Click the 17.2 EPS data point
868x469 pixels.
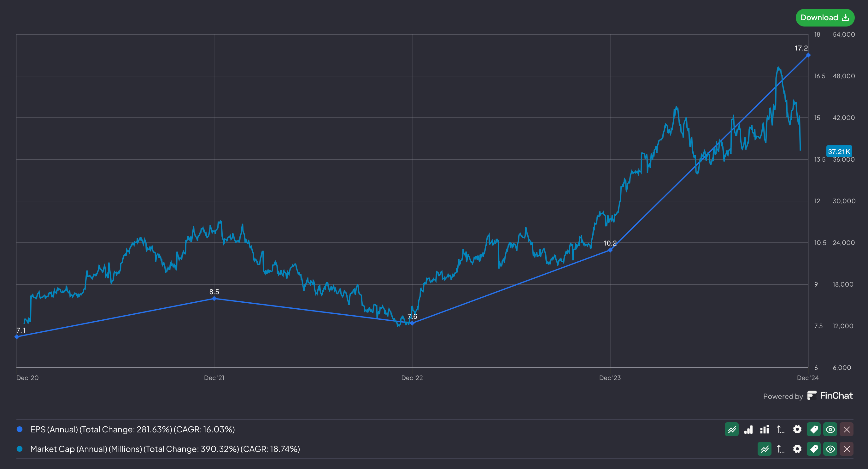point(808,55)
